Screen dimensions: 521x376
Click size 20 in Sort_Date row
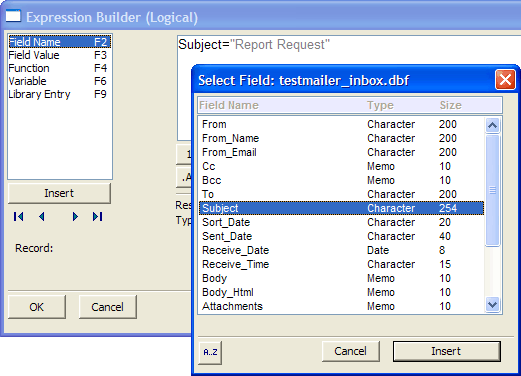point(445,222)
